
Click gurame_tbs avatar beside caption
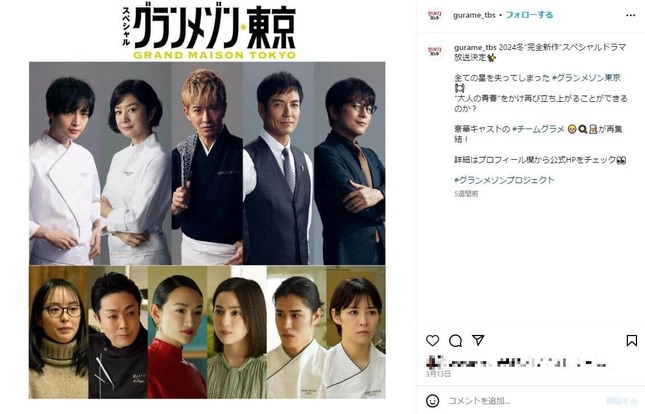(x=435, y=51)
